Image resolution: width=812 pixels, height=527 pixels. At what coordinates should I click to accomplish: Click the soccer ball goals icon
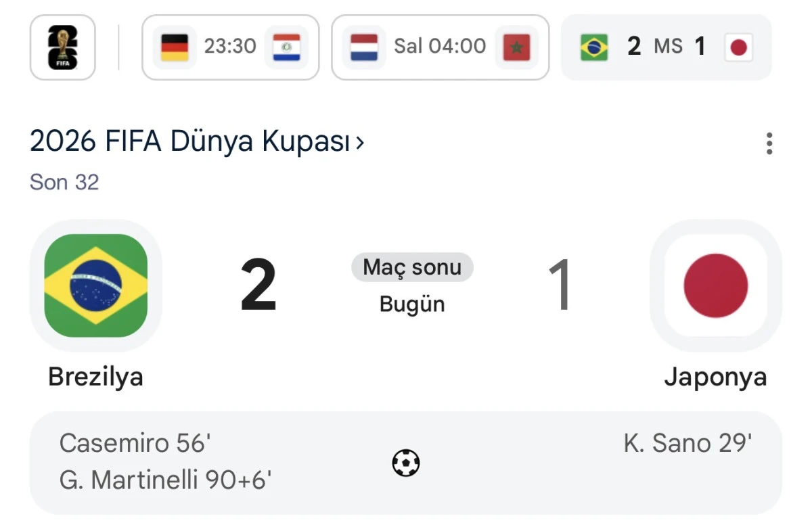point(406,463)
